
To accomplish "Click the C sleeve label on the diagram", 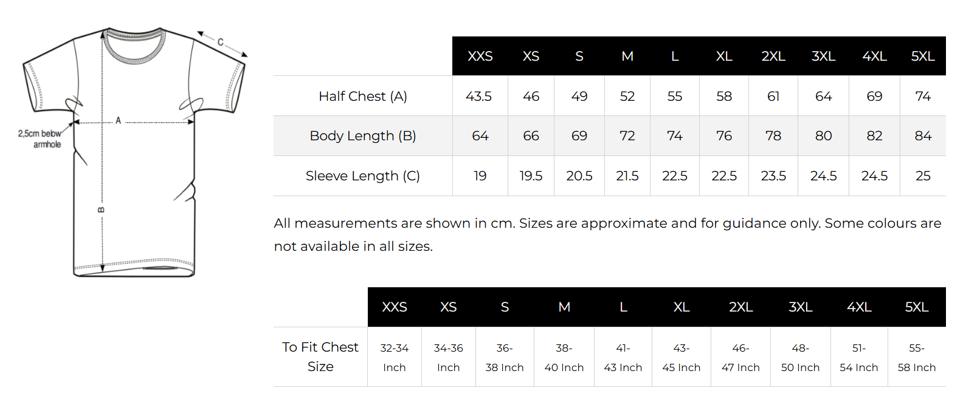I will point(221,43).
